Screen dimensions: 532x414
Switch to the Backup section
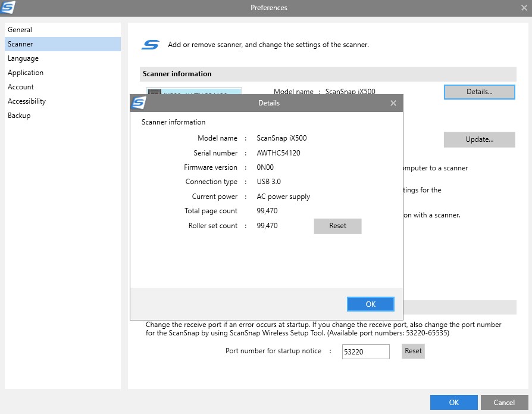[x=19, y=116]
